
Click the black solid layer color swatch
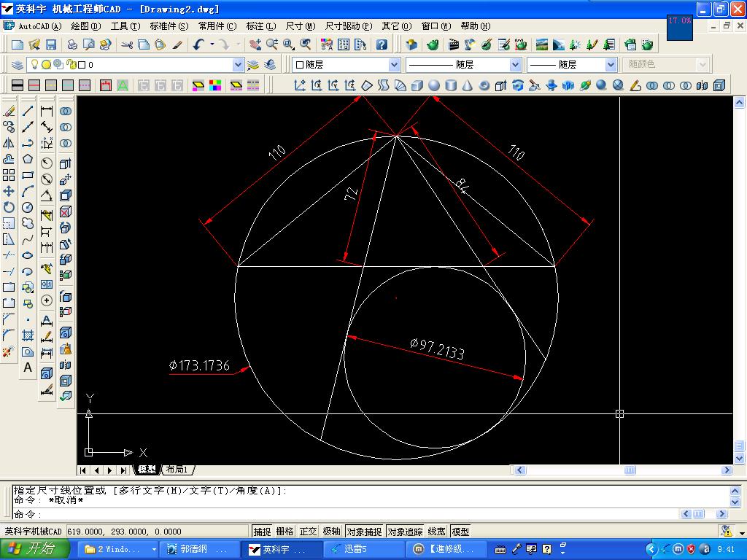point(18,85)
